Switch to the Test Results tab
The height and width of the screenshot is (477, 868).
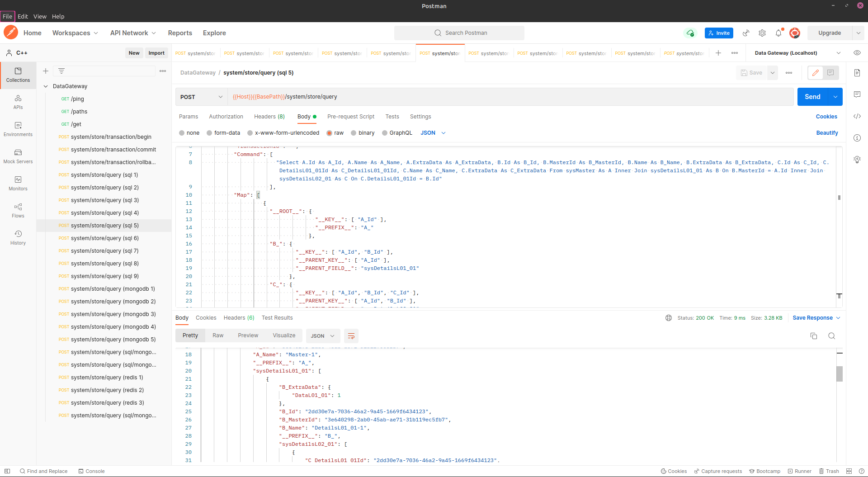(277, 318)
